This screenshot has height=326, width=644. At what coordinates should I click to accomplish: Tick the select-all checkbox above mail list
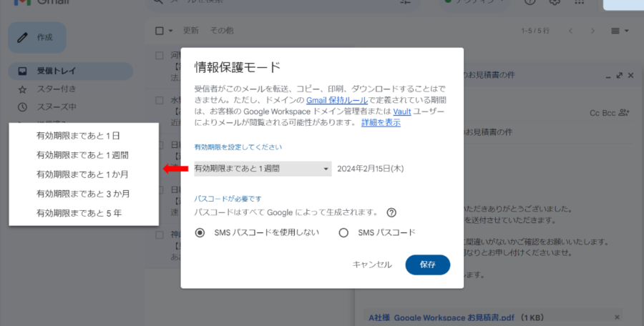coord(160,31)
